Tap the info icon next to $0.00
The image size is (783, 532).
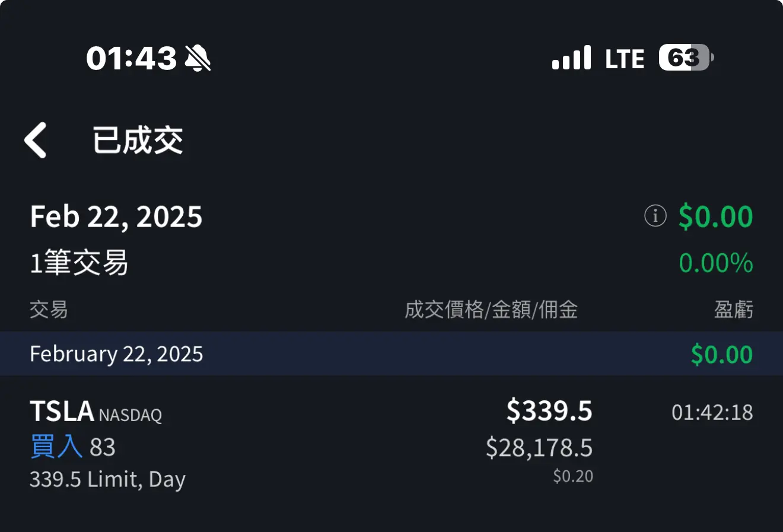coord(654,216)
